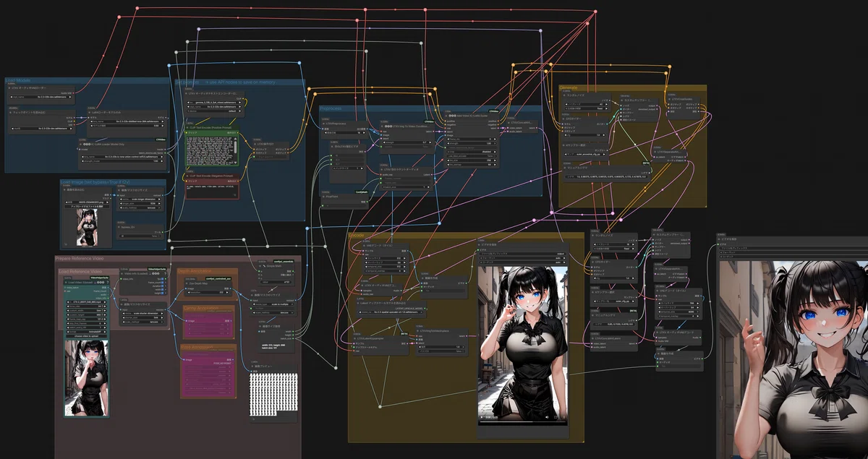Viewport: 868px width, 459px height.
Task: Click the large ビデオを保存 output preview
Action: coord(793,360)
